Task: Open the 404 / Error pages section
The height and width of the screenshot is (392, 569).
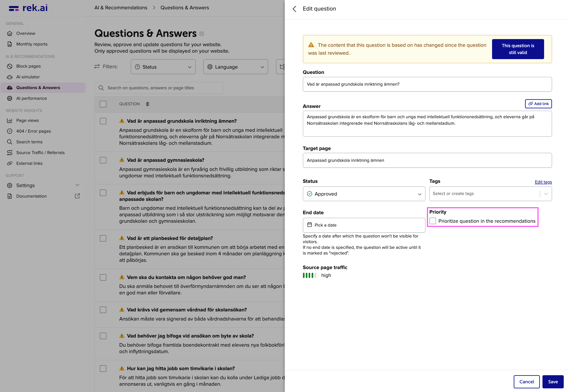Action: click(33, 131)
